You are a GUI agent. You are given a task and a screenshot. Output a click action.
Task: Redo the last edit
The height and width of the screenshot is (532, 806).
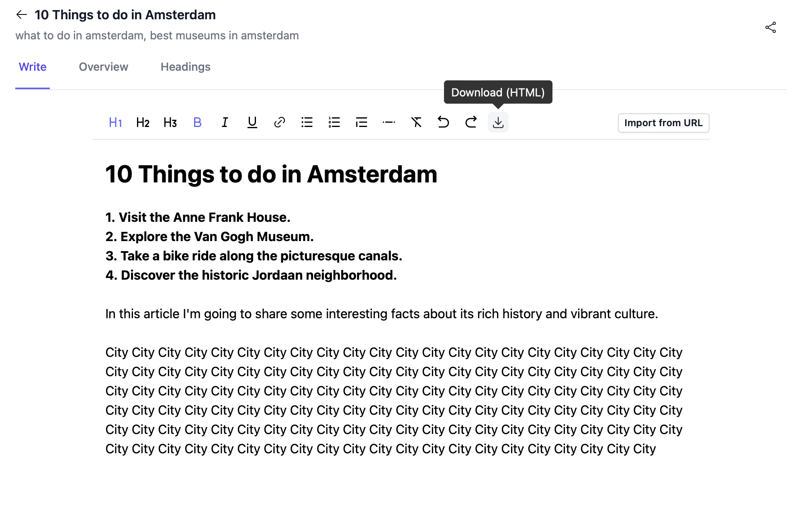pos(471,123)
